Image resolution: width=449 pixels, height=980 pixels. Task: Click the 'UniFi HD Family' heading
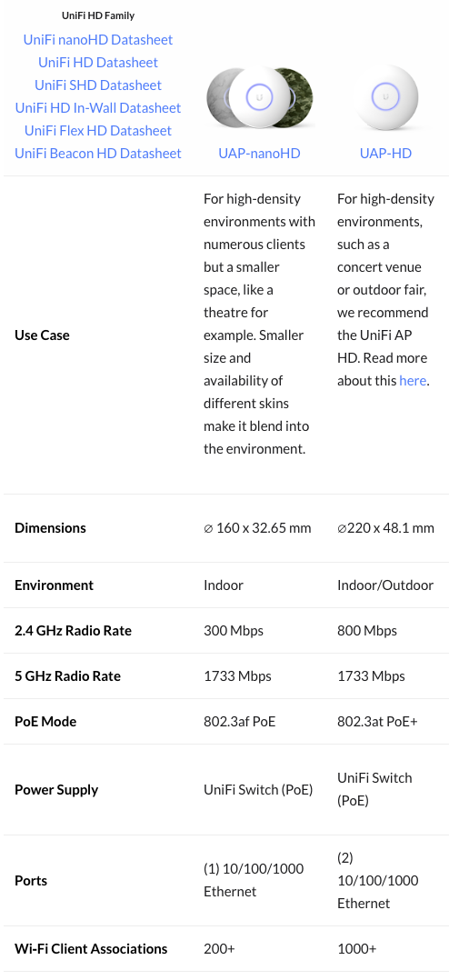click(x=98, y=15)
